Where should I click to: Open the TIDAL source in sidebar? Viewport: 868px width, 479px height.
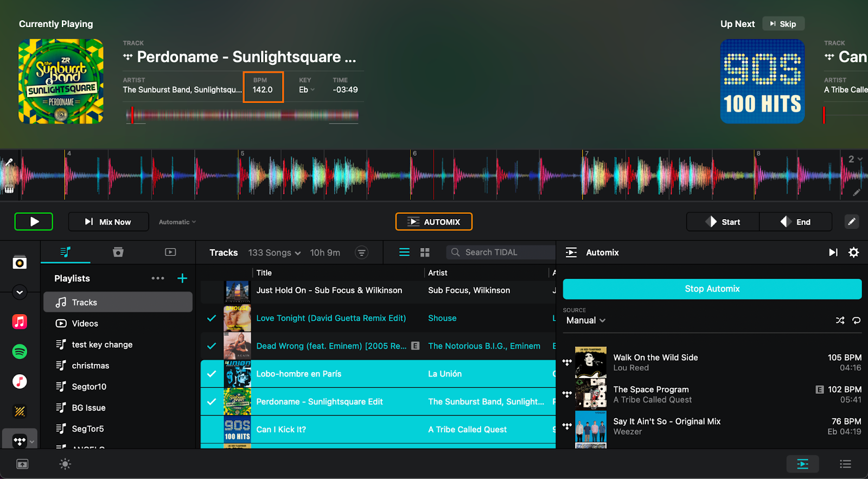click(20, 441)
